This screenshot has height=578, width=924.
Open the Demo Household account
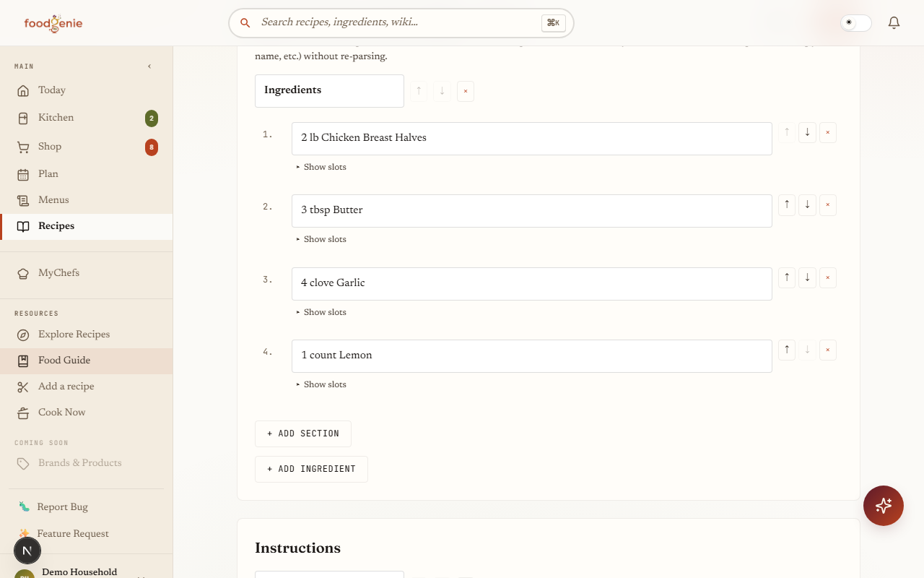pos(79,571)
